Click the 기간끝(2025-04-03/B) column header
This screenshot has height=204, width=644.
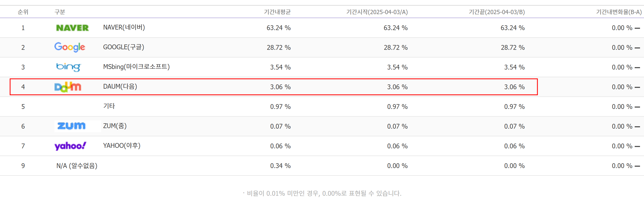tap(497, 12)
